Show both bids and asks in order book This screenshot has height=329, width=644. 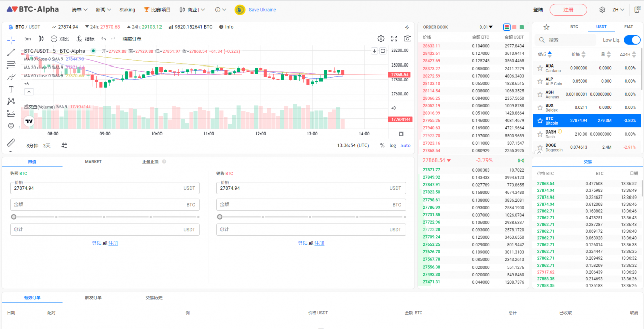click(x=507, y=27)
